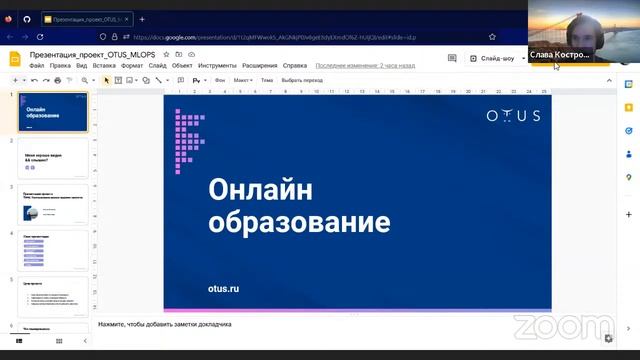Open the Слайд menu
Screen dimensions: 640x360
(157, 65)
